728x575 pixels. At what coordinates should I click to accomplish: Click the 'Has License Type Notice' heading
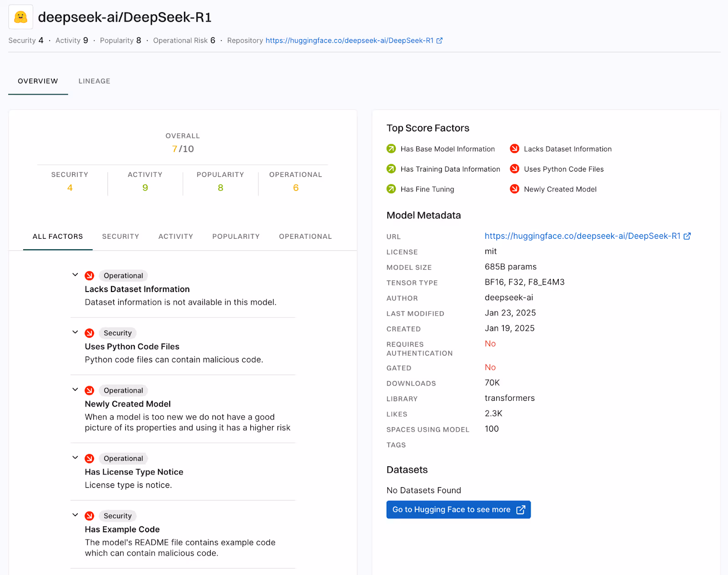pyautogui.click(x=134, y=472)
